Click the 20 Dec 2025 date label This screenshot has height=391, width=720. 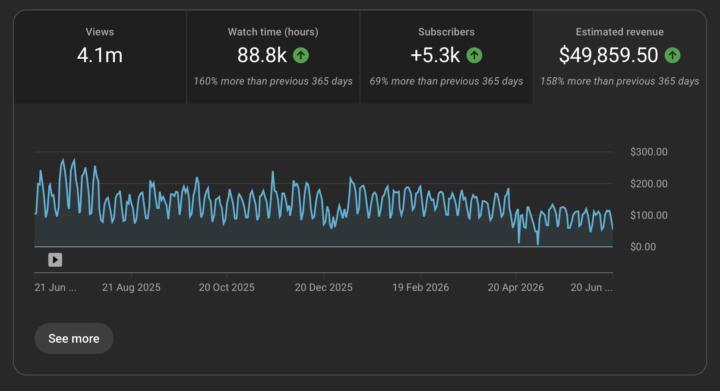click(324, 287)
